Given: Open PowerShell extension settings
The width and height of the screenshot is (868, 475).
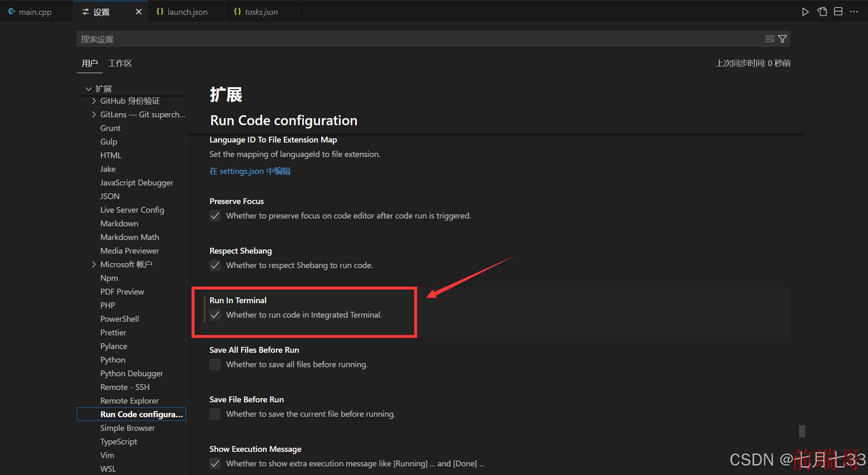Looking at the screenshot, I should [131, 319].
